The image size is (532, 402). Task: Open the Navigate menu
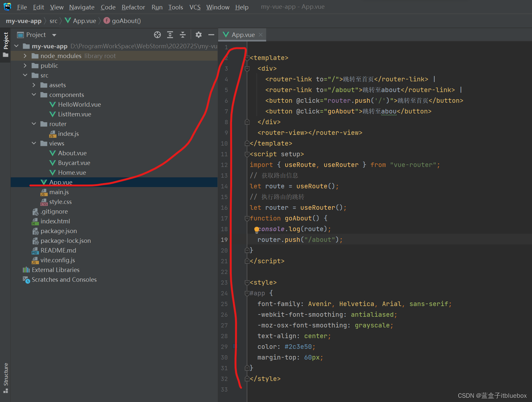point(82,7)
